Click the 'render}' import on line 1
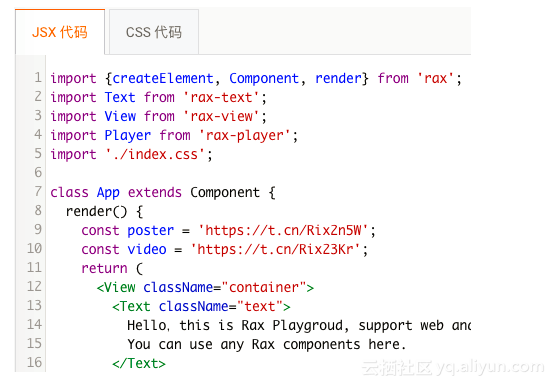This screenshot has width=555, height=387. tap(342, 78)
